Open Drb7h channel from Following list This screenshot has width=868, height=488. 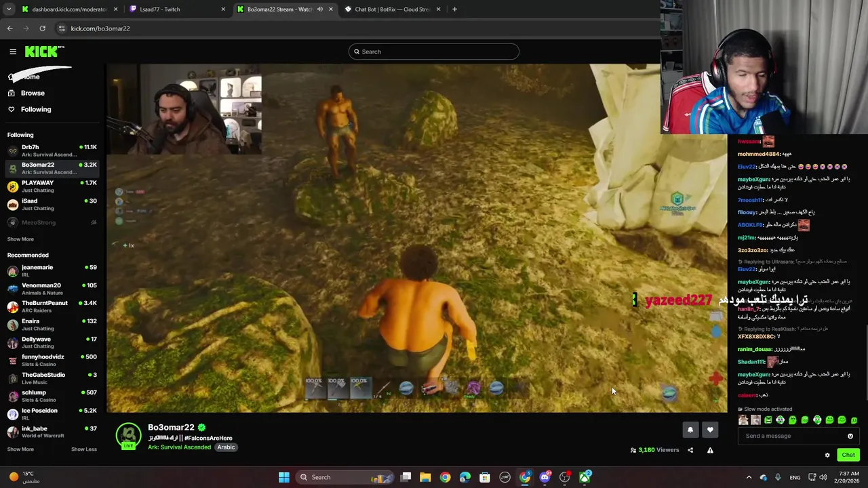[52, 150]
